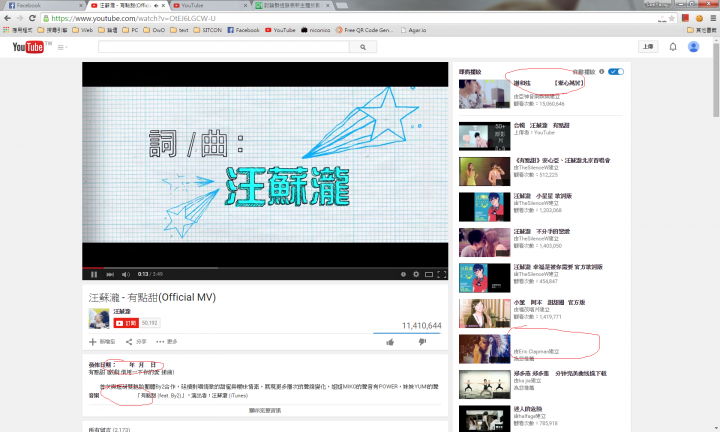
Task: Focus the YouTube search field
Action: point(224,47)
